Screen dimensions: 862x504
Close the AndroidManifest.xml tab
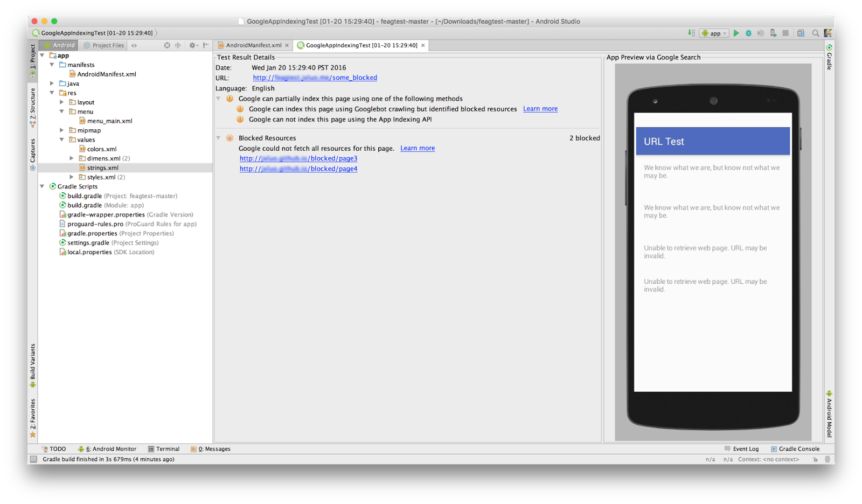tap(287, 45)
